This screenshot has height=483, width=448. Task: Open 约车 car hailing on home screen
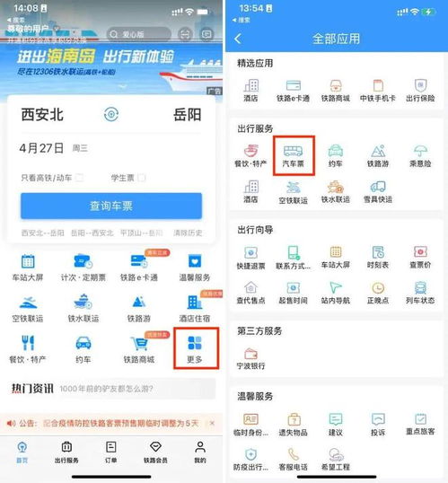coord(83,349)
